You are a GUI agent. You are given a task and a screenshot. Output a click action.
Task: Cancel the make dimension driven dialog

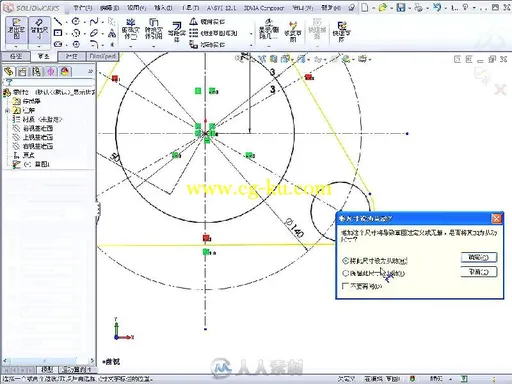pyautogui.click(x=479, y=272)
